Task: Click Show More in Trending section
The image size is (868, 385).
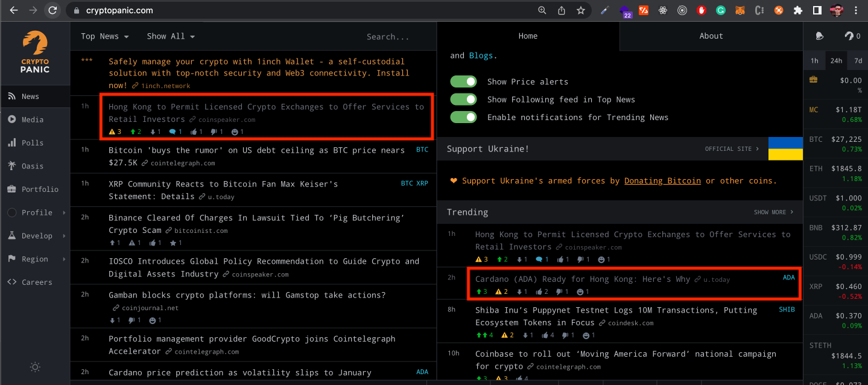Action: pyautogui.click(x=773, y=212)
